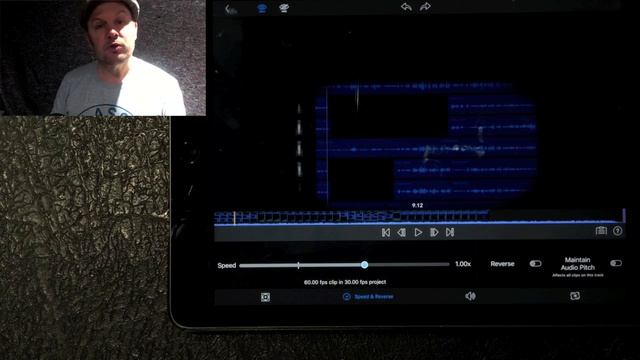Play the clip preview
640x360 pixels.
tap(418, 232)
